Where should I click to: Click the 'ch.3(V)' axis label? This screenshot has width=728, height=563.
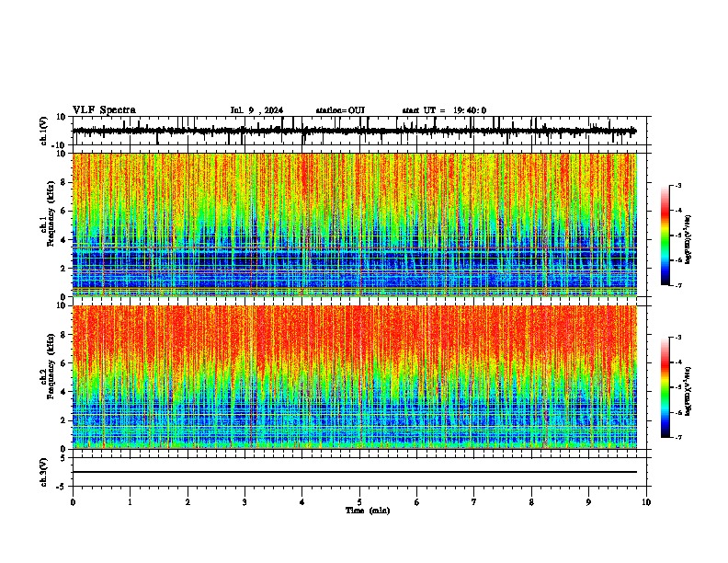pyautogui.click(x=43, y=472)
